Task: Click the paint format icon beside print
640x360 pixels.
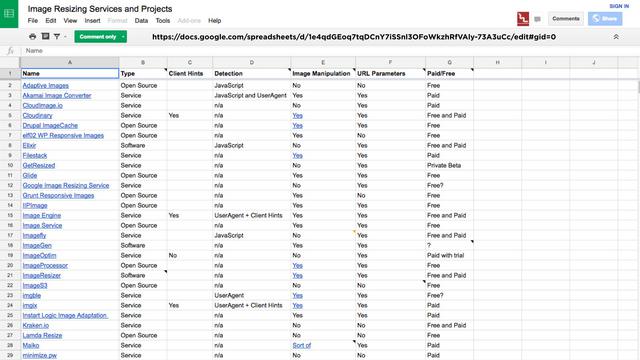Action: 45,36
